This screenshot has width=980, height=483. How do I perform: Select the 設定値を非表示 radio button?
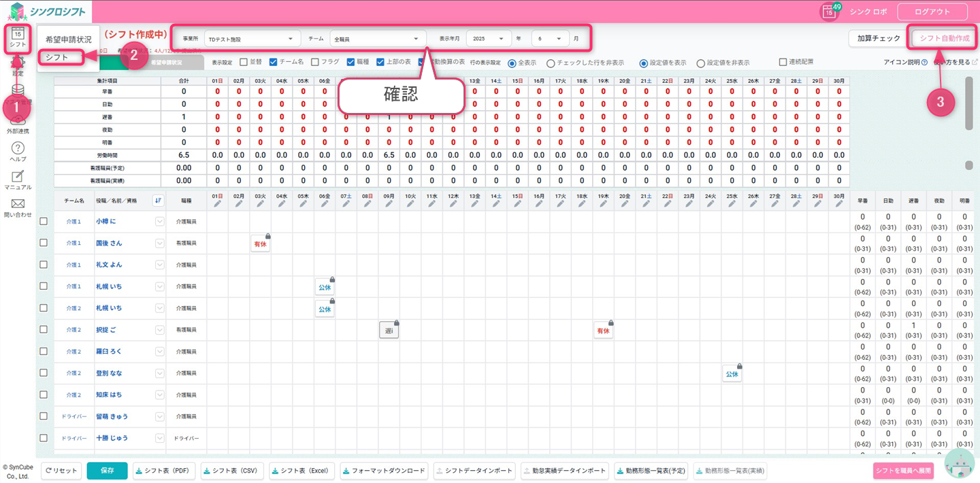(x=700, y=63)
